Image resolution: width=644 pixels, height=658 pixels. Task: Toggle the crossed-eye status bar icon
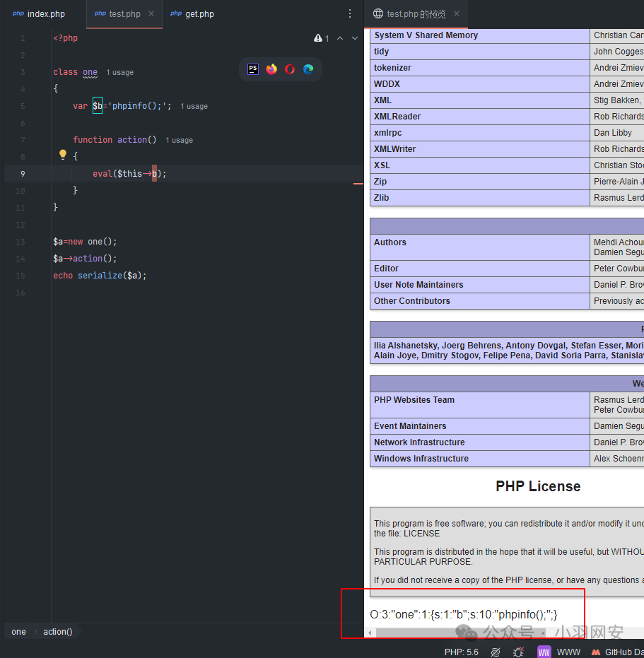tap(496, 652)
